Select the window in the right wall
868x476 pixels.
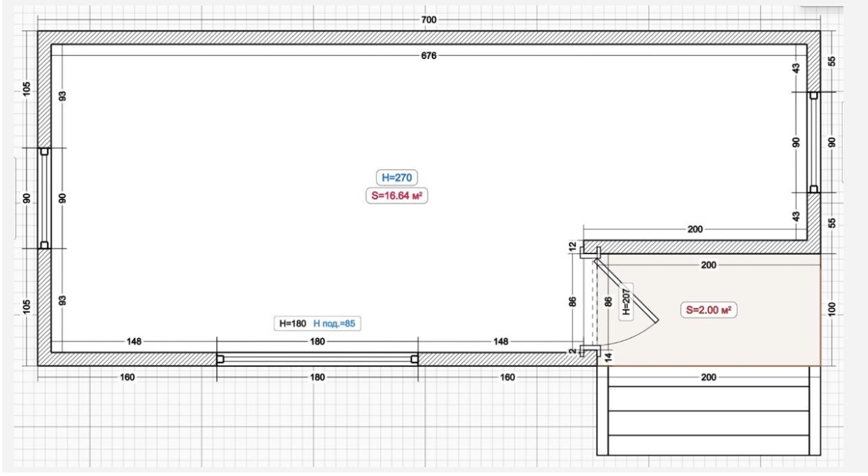coord(813,142)
